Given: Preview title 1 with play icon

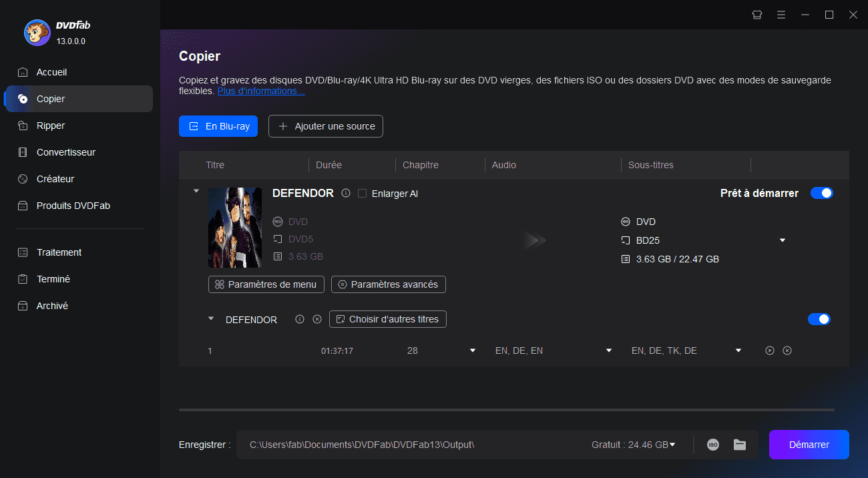Looking at the screenshot, I should [x=770, y=350].
